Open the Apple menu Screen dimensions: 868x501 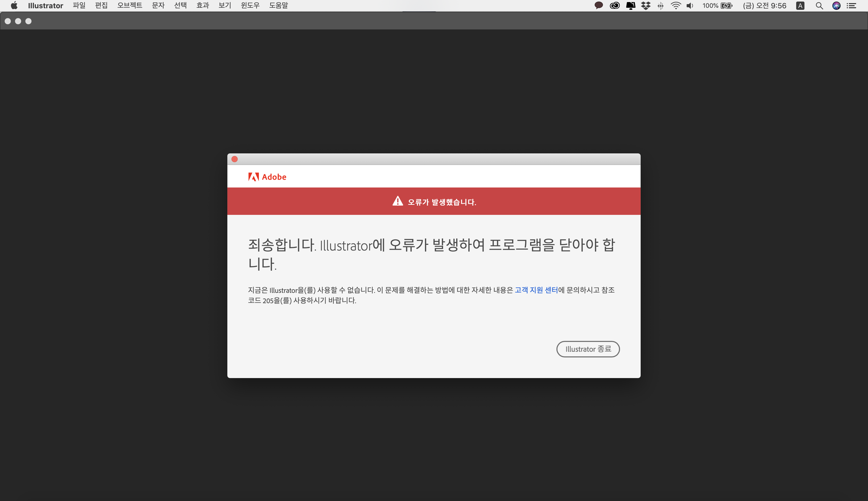pos(14,5)
